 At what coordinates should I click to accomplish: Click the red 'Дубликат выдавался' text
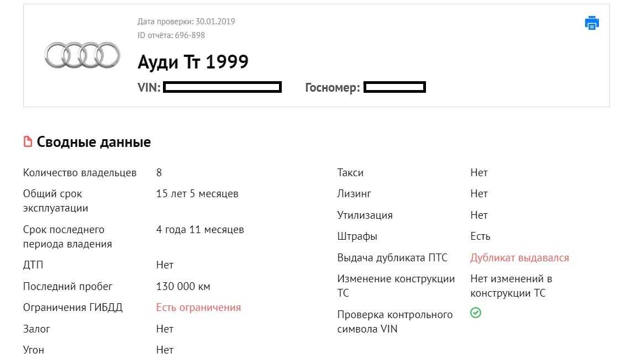coord(519,258)
